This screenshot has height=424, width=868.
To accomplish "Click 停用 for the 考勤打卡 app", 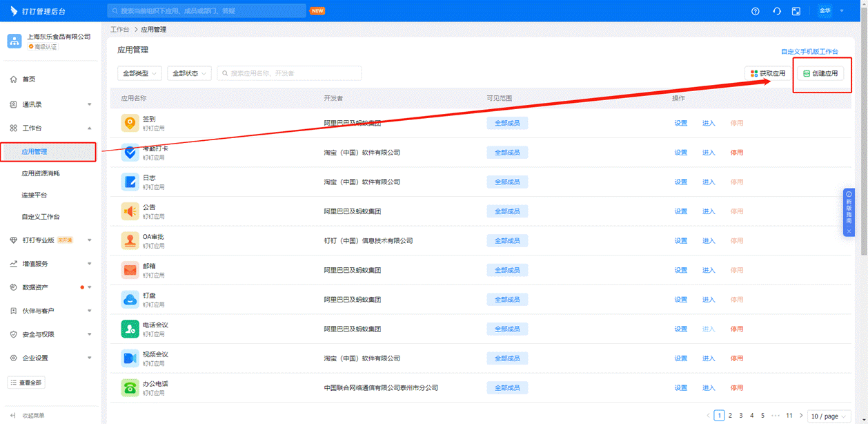I will pos(736,153).
